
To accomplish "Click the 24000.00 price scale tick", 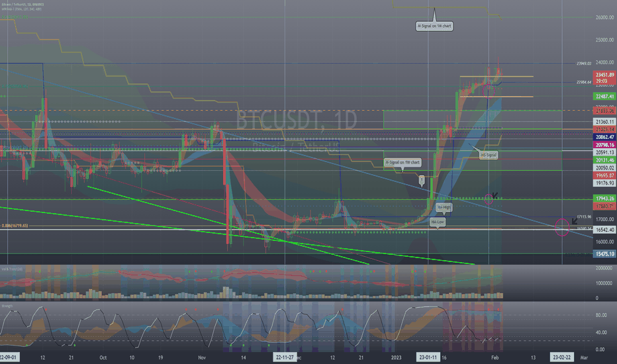I will point(605,62).
